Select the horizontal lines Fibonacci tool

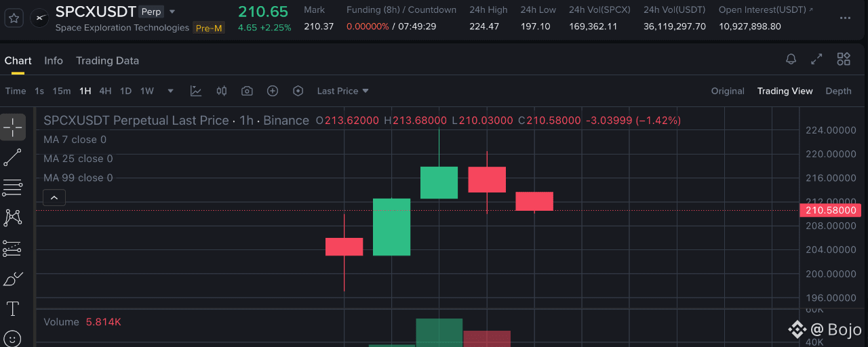(x=12, y=188)
